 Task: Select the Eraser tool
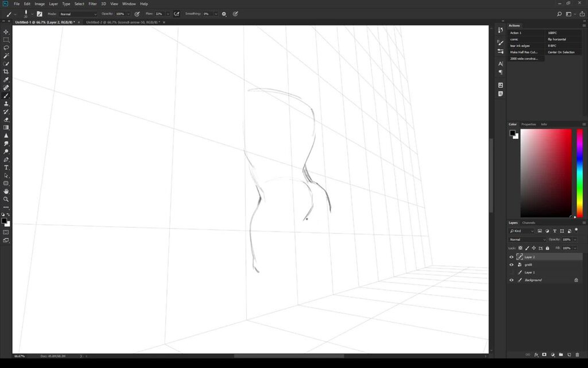[x=6, y=120]
